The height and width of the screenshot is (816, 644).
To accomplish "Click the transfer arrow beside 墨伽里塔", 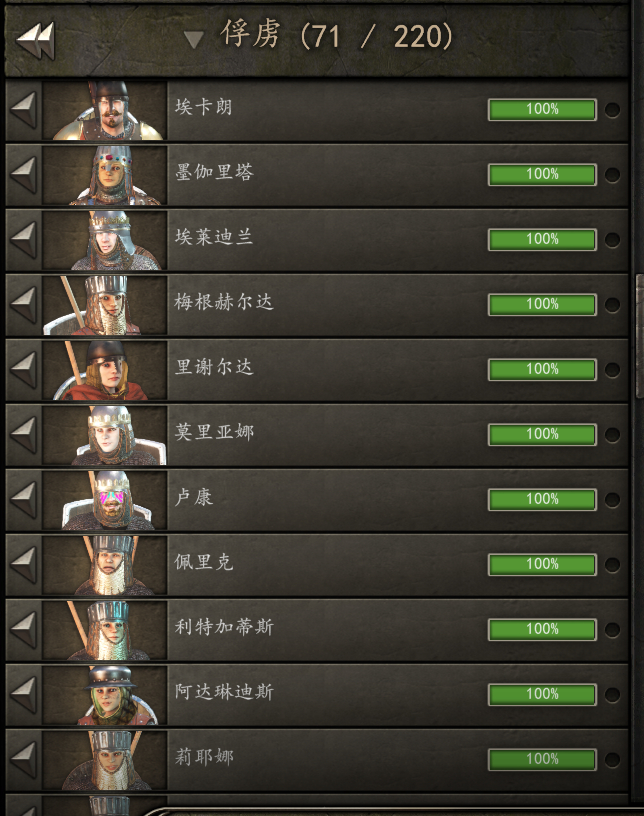I will tap(23, 175).
